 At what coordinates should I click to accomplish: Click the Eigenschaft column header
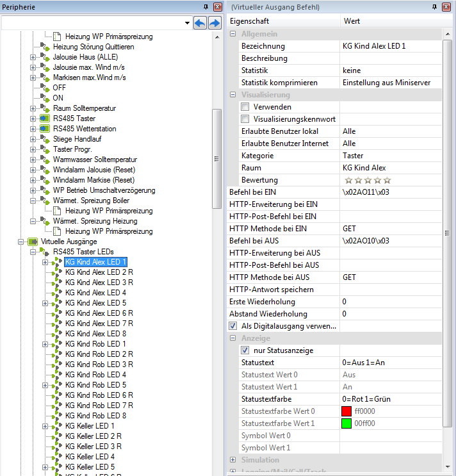283,21
